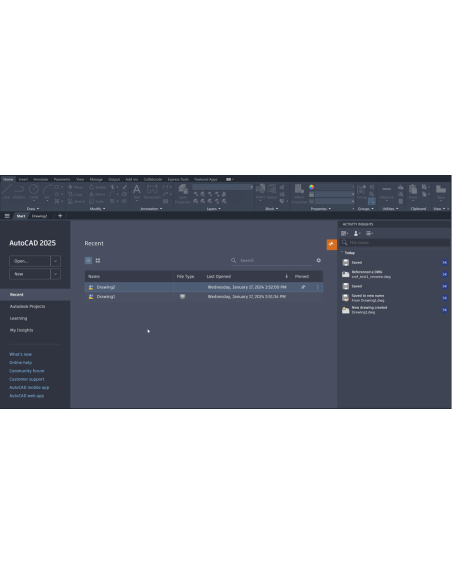This screenshot has height=584, width=452.
Task: Click the Scale tool in Modify panel
Action: (96, 201)
